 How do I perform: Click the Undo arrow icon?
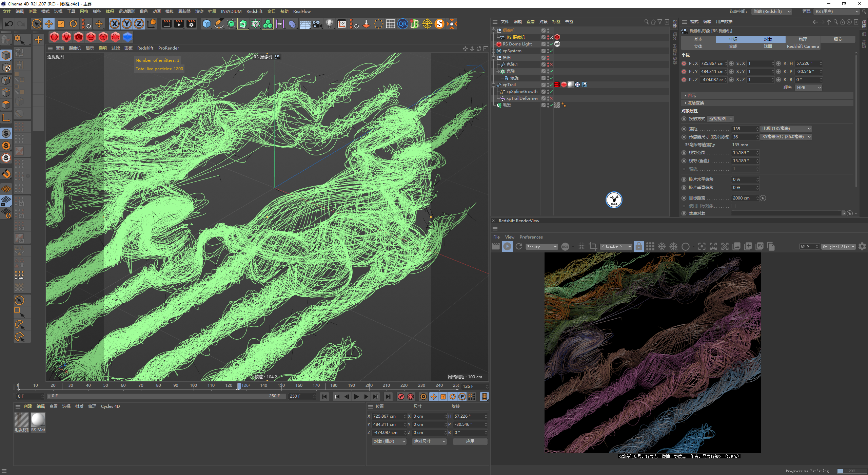pos(9,24)
